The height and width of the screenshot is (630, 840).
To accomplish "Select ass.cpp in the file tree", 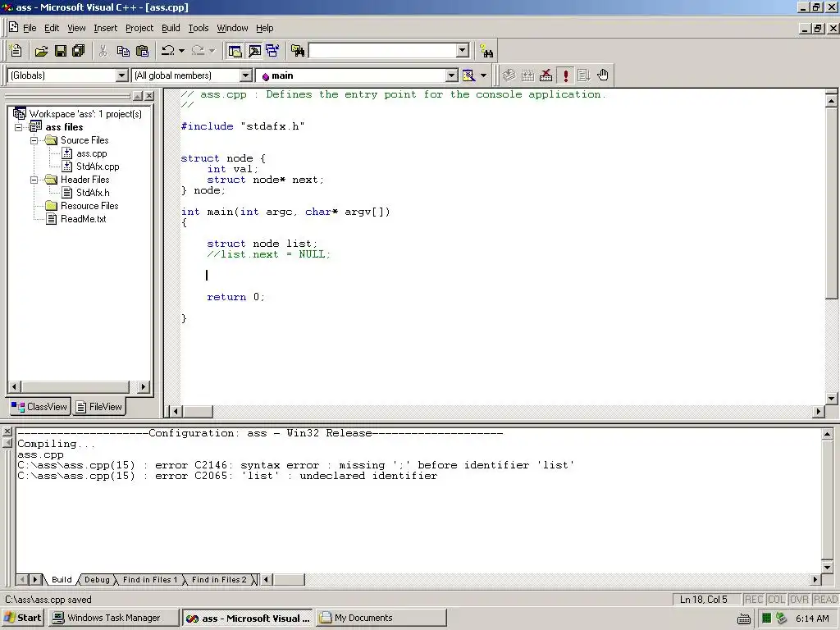I will pos(92,153).
